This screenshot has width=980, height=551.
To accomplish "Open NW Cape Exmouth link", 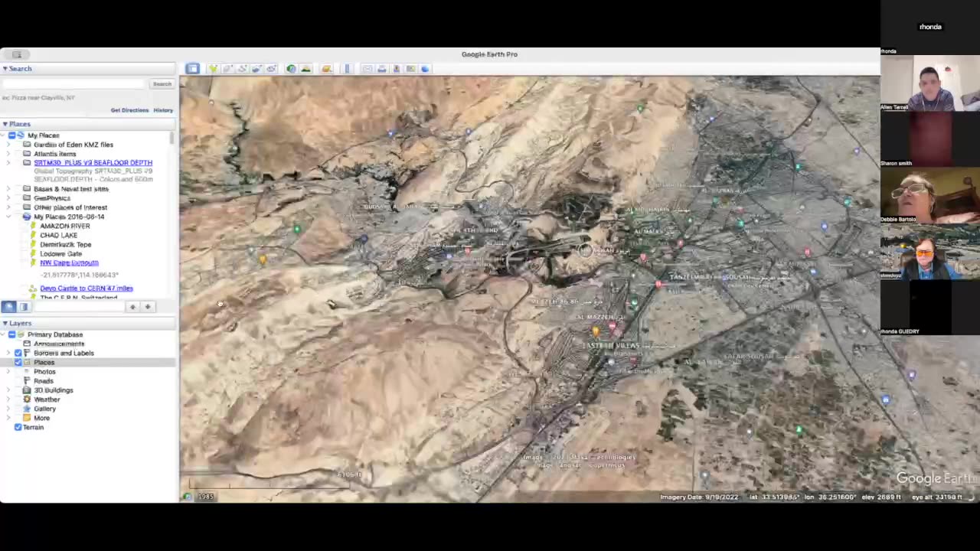I will 69,263.
